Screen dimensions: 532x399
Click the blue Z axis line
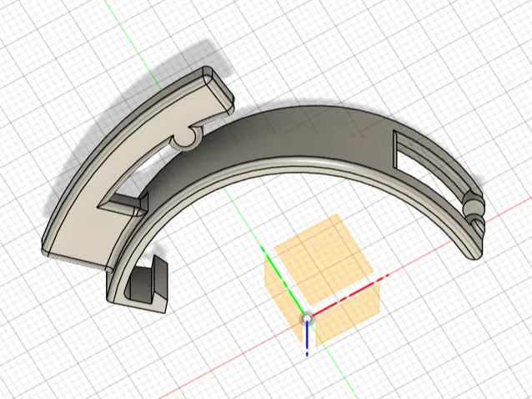point(307,339)
